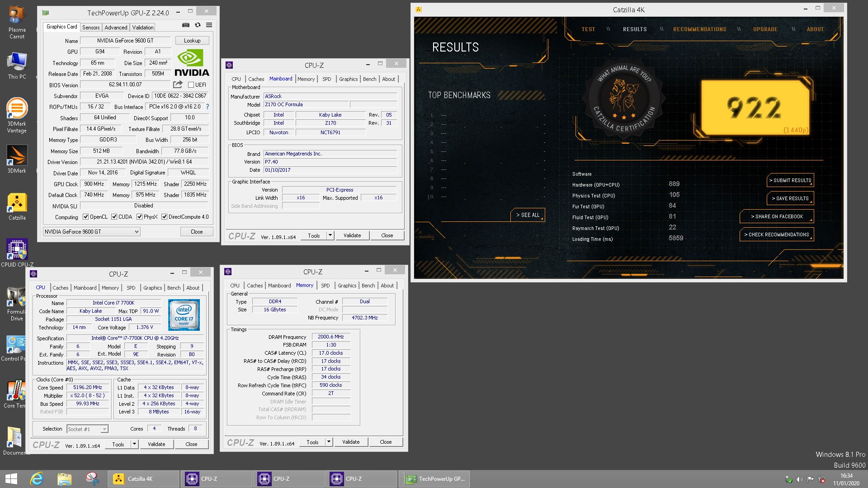
Task: Open the RECOMMENDATIONS tab in Catzilla
Action: tap(699, 29)
